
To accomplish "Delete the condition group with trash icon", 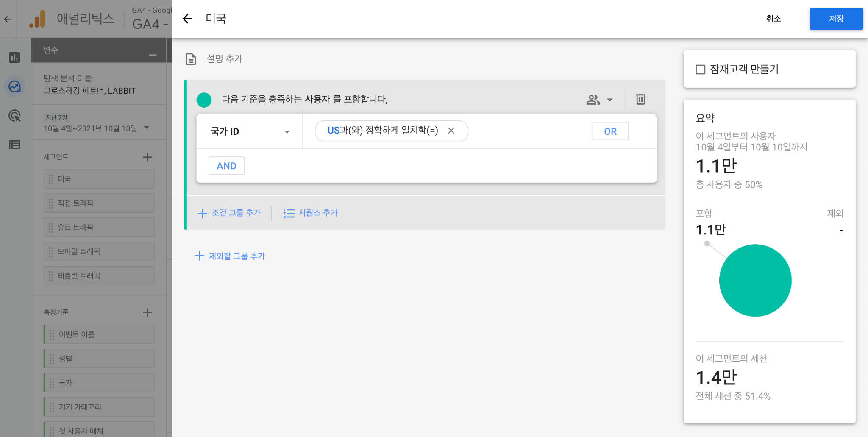I will pyautogui.click(x=640, y=99).
